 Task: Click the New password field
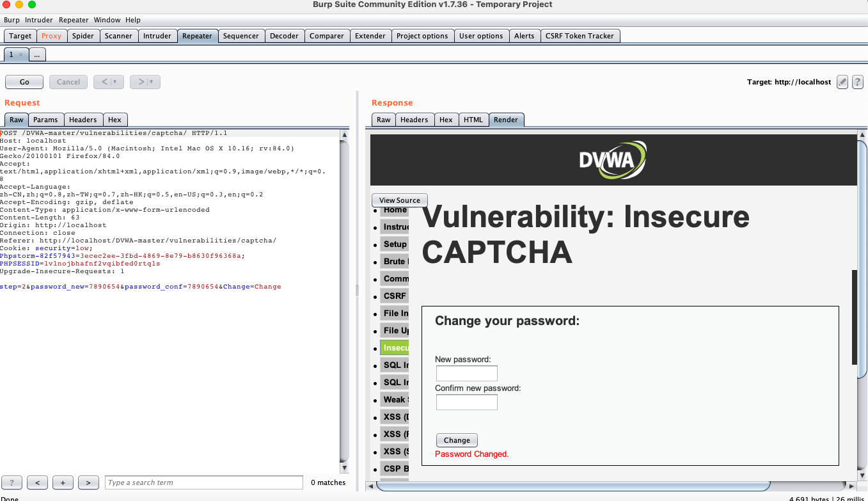(466, 374)
